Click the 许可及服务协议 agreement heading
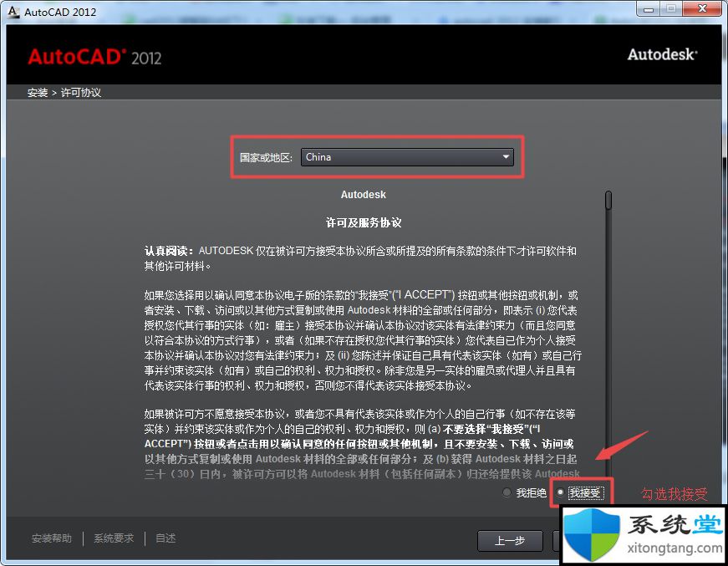Screen dimensions: 728x566 [364, 223]
